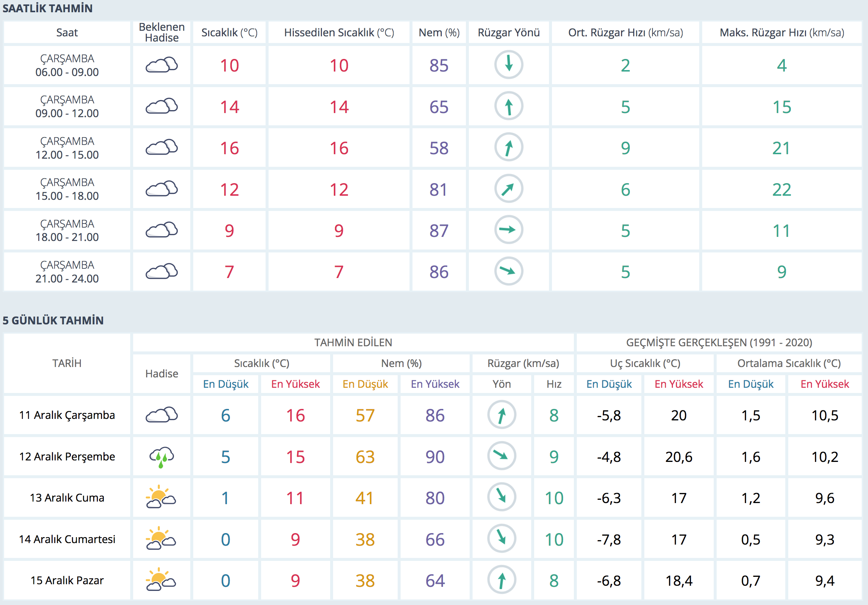This screenshot has width=868, height=605.
Task: Select the ÇARŞAMBA 12.00 - 15.00 time cell
Action: tap(67, 148)
